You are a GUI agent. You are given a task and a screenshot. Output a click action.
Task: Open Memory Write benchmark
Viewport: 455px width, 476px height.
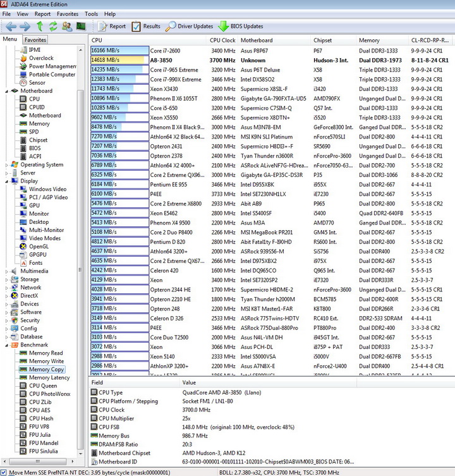pos(42,361)
